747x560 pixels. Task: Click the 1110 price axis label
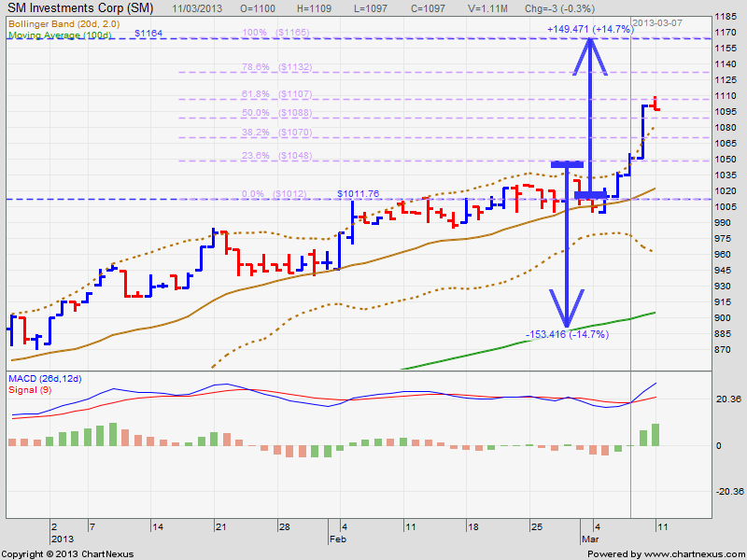tap(726, 96)
